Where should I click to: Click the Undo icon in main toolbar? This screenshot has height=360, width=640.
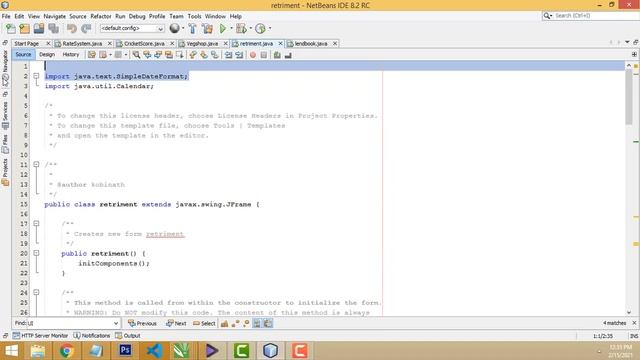tap(72, 29)
